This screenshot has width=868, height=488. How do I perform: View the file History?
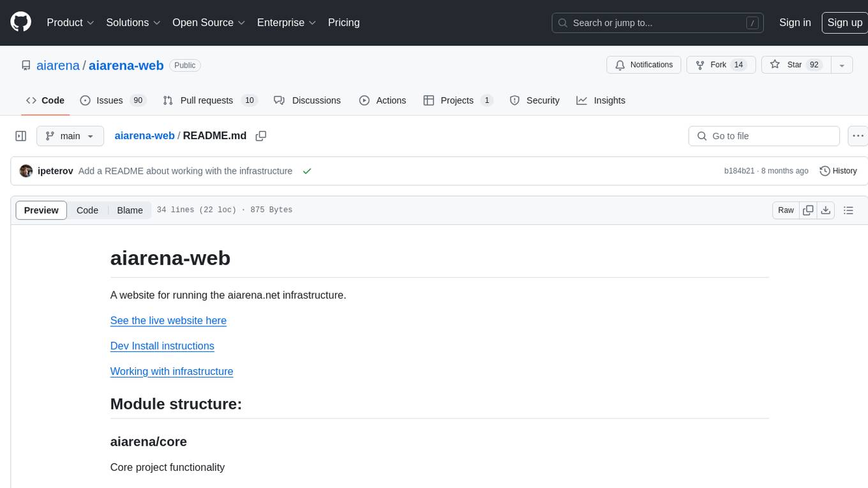[x=838, y=171]
